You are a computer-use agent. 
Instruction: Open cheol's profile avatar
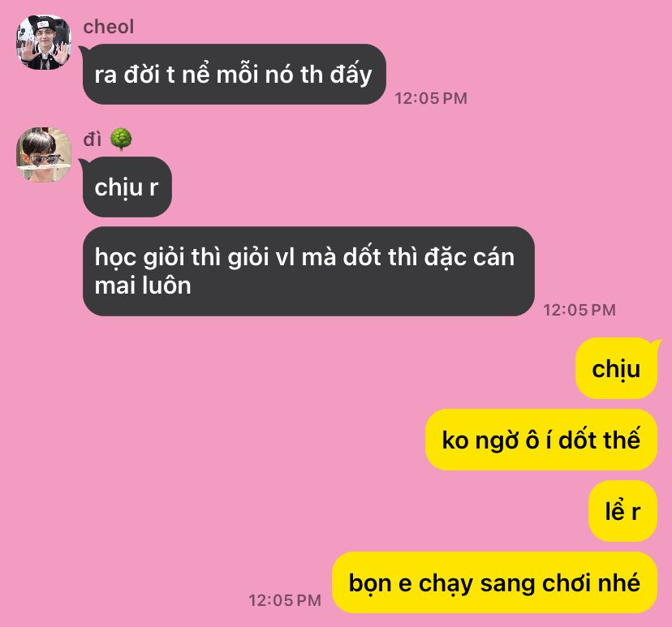(43, 42)
